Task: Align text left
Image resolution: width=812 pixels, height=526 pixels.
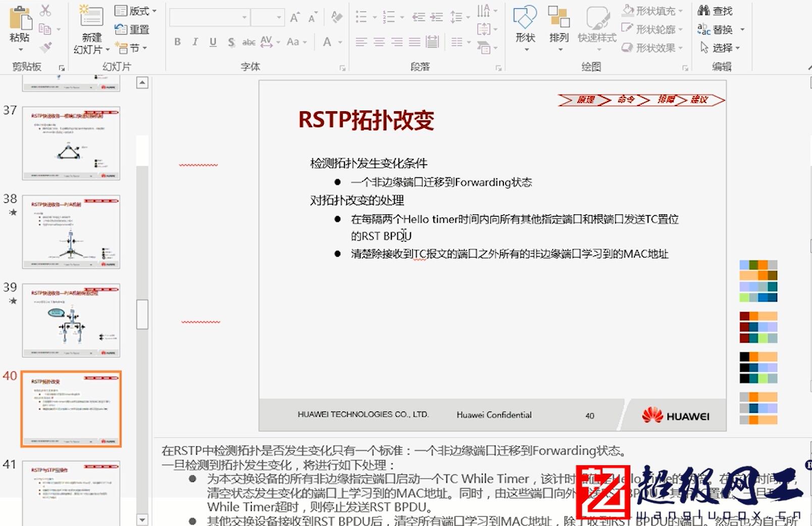Action: 361,42
